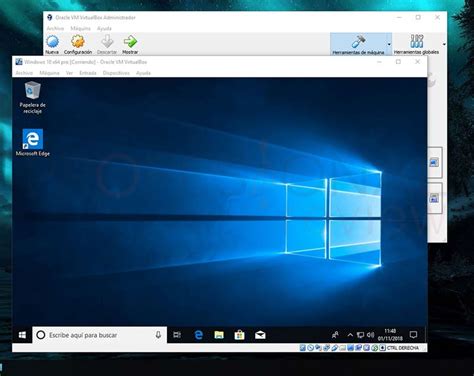Launch Edge from the guest taskbar
Viewport: 474px width, 376px height.
tap(199, 335)
